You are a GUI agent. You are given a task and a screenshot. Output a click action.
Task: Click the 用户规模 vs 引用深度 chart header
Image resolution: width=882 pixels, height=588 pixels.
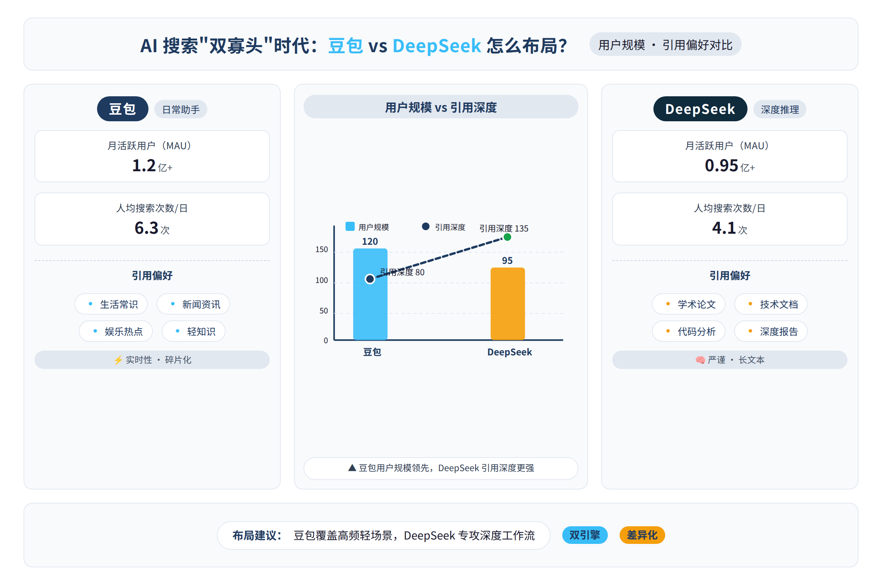tap(441, 107)
